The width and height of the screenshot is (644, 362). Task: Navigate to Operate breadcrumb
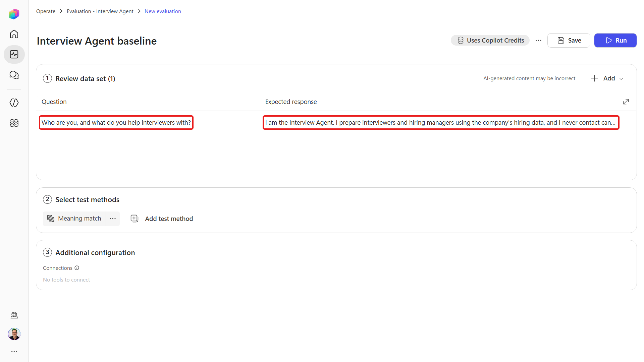point(46,11)
